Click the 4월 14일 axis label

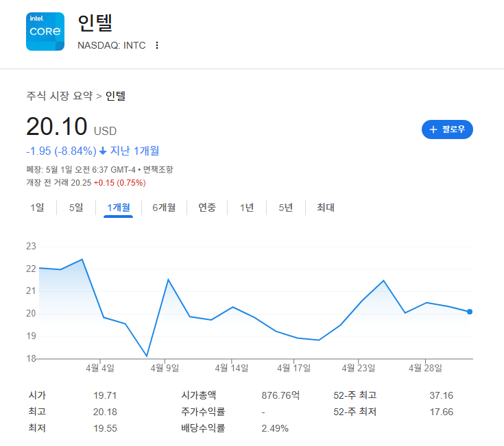pyautogui.click(x=232, y=368)
